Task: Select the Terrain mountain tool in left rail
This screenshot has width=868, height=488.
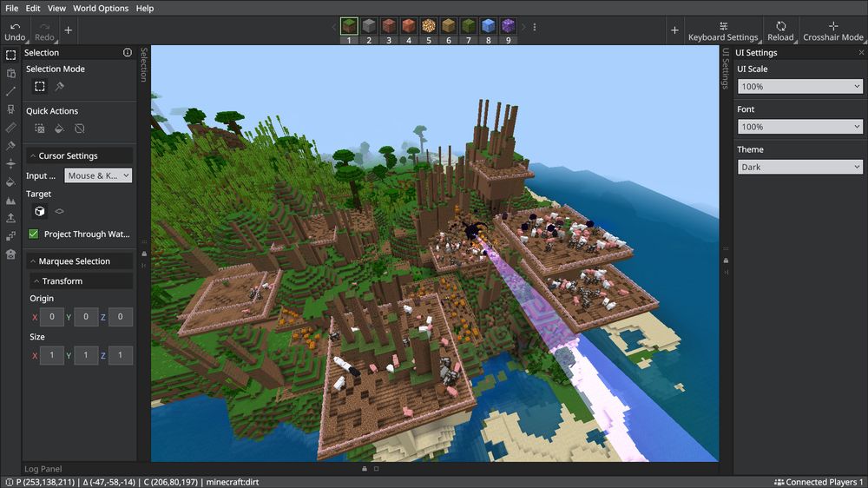Action: [x=10, y=201]
